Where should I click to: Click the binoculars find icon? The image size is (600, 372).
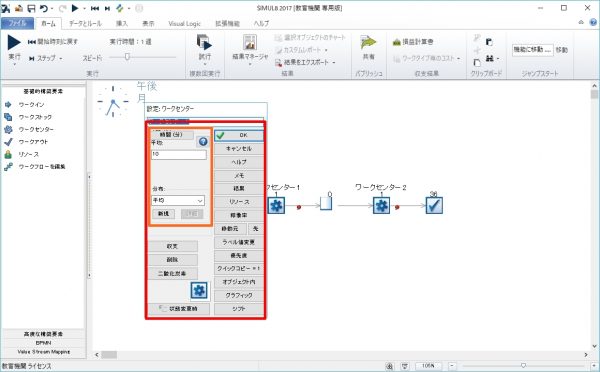pos(489,59)
